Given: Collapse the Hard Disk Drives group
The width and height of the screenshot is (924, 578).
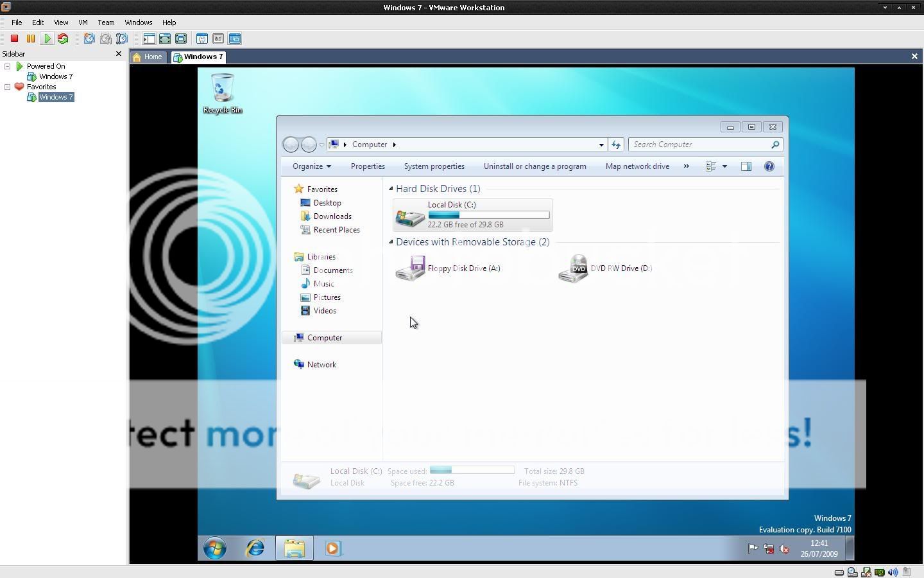Looking at the screenshot, I should 391,189.
